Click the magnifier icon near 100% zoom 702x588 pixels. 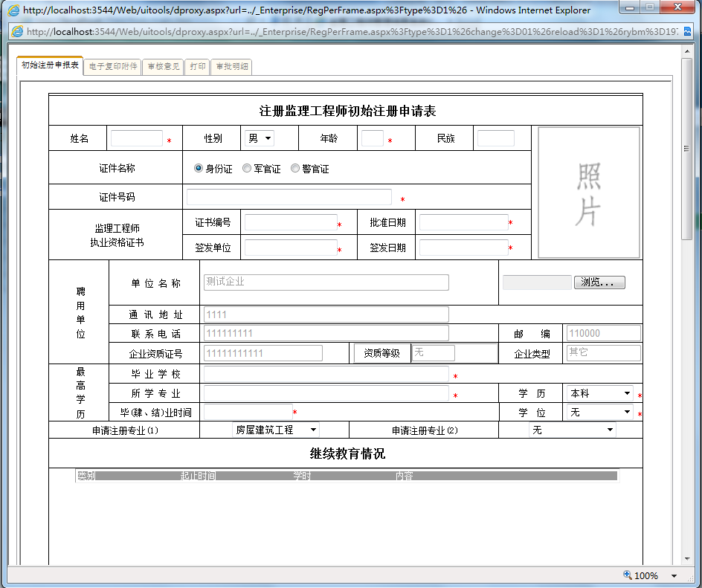627,575
